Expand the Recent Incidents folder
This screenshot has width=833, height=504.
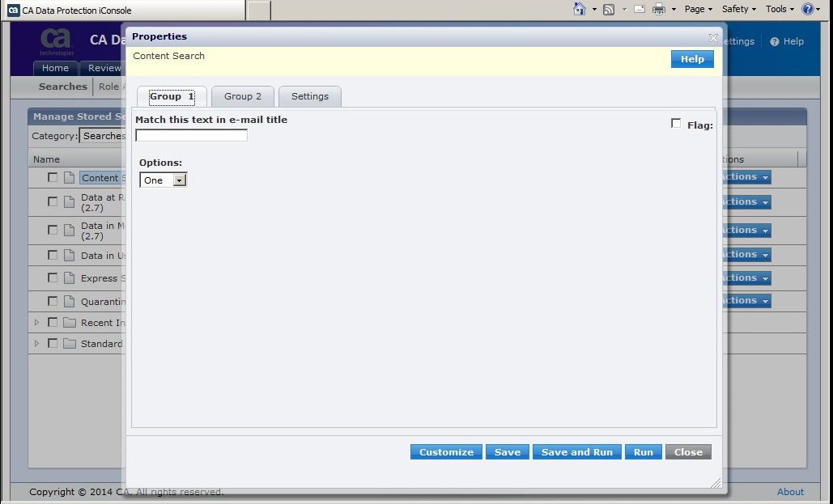tap(36, 322)
